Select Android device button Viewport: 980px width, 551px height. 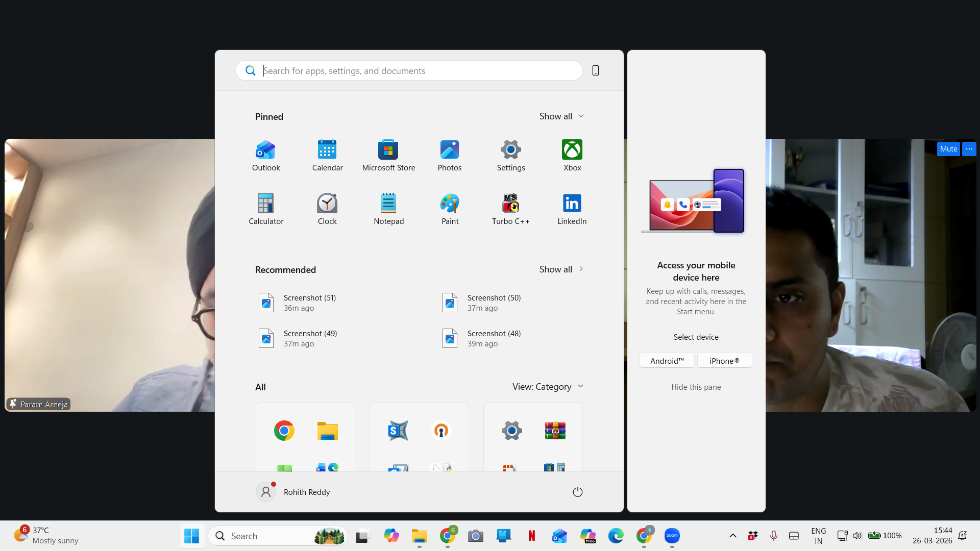[x=667, y=361]
